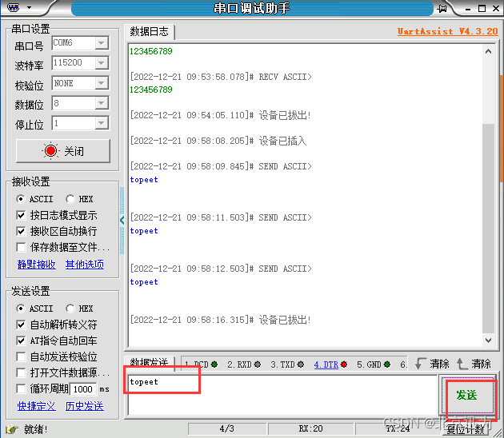Click the 09:58:16.315 设备已拔出 log line
504x438 pixels.
[x=221, y=320]
